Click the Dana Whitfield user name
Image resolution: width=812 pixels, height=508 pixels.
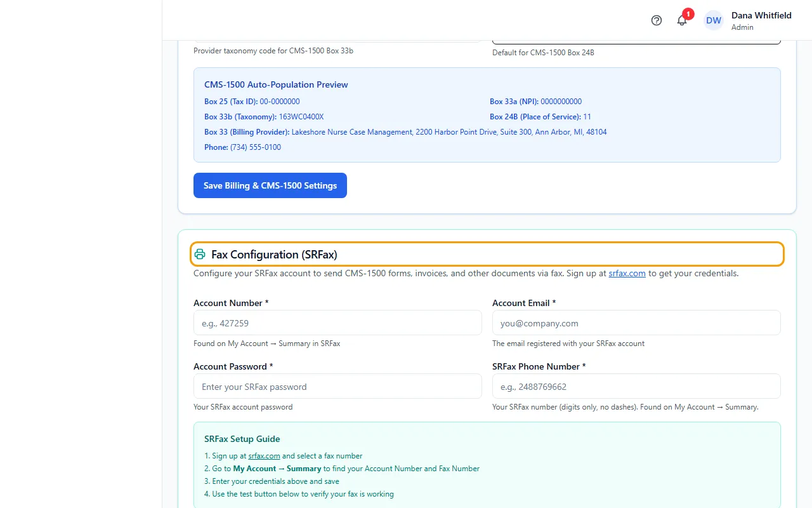pos(761,15)
